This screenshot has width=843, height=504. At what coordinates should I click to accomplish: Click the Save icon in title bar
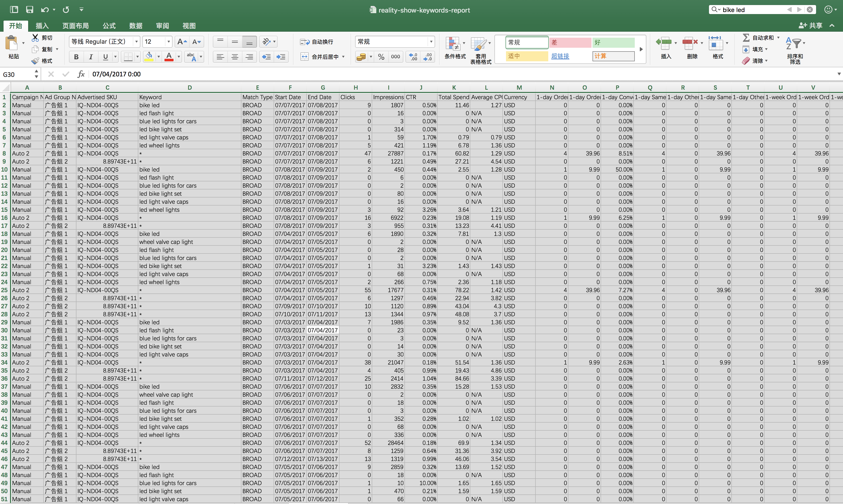(x=30, y=10)
